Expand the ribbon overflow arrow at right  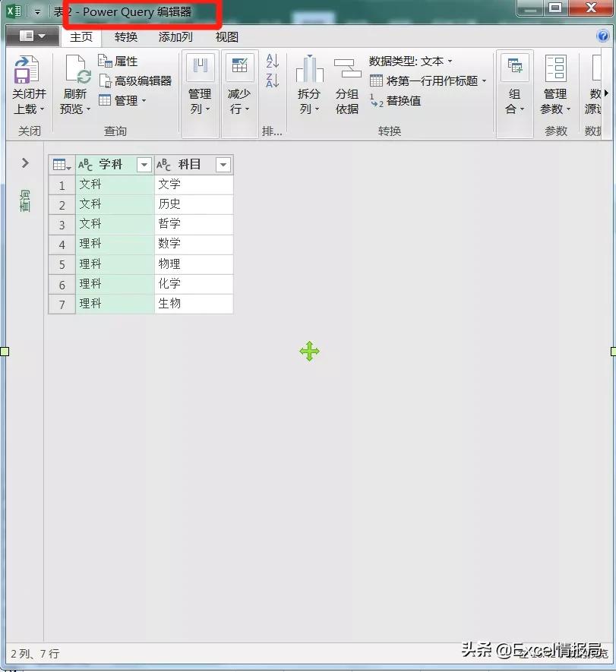606,93
